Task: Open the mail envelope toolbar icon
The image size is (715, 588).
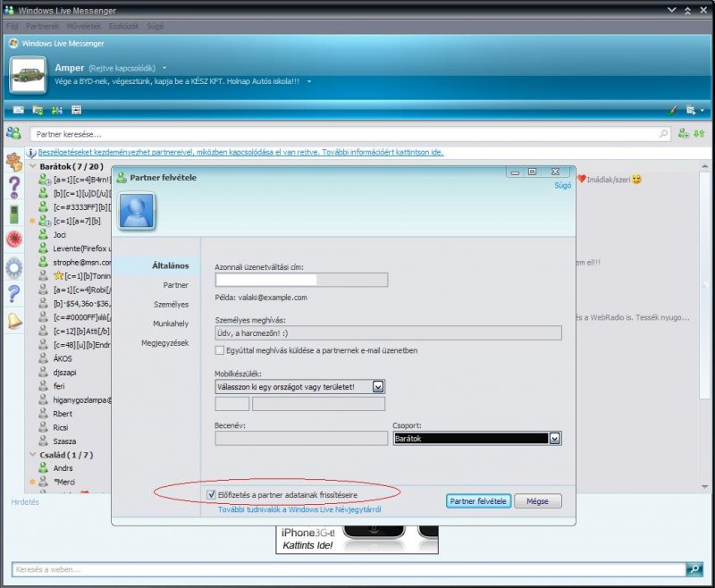Action: pyautogui.click(x=18, y=110)
